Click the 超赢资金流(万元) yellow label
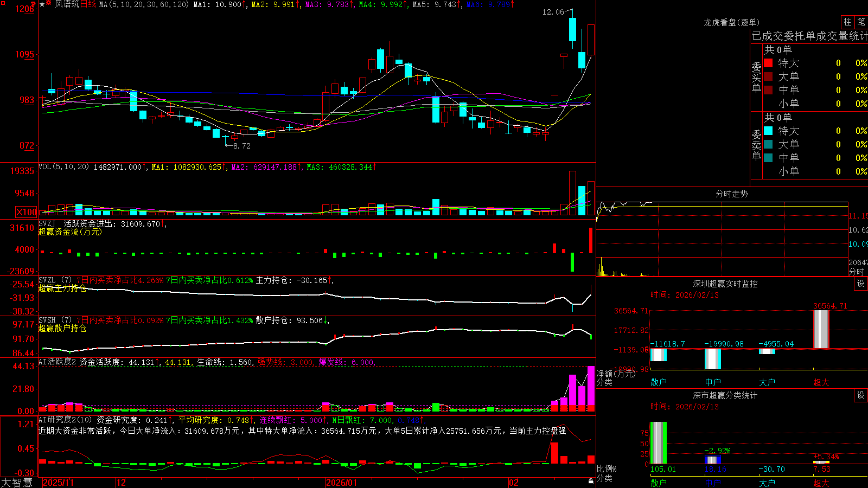This screenshot has height=488, width=868. (x=70, y=232)
